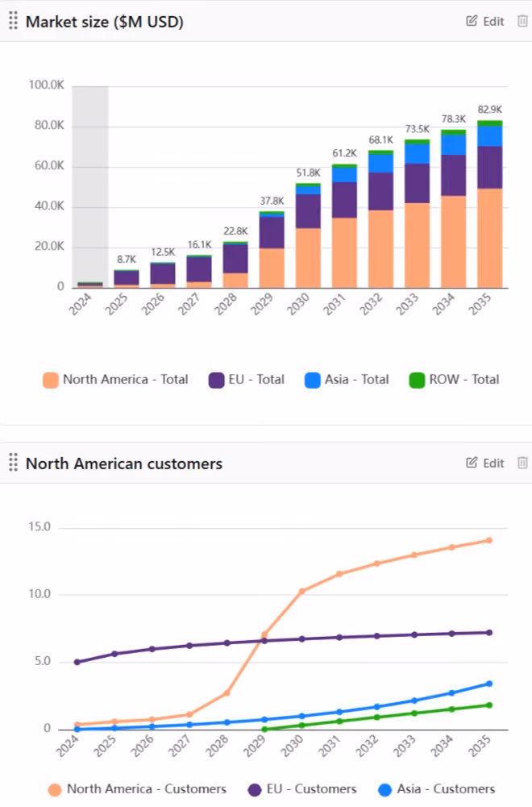Click the 2030 bar labeled 51.8K
Viewport: 532px width, 807px height.
pyautogui.click(x=308, y=235)
